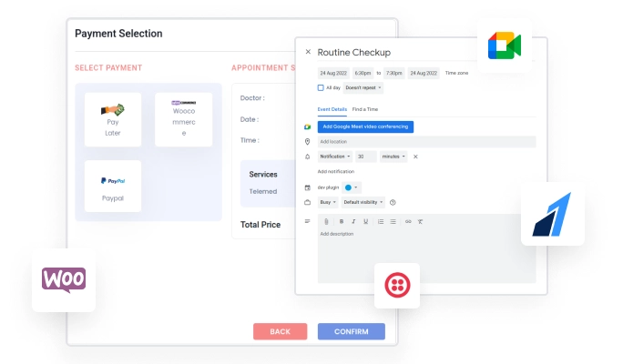Click the Routine Checkup title
Screen dimensions: 623x364
(x=353, y=52)
